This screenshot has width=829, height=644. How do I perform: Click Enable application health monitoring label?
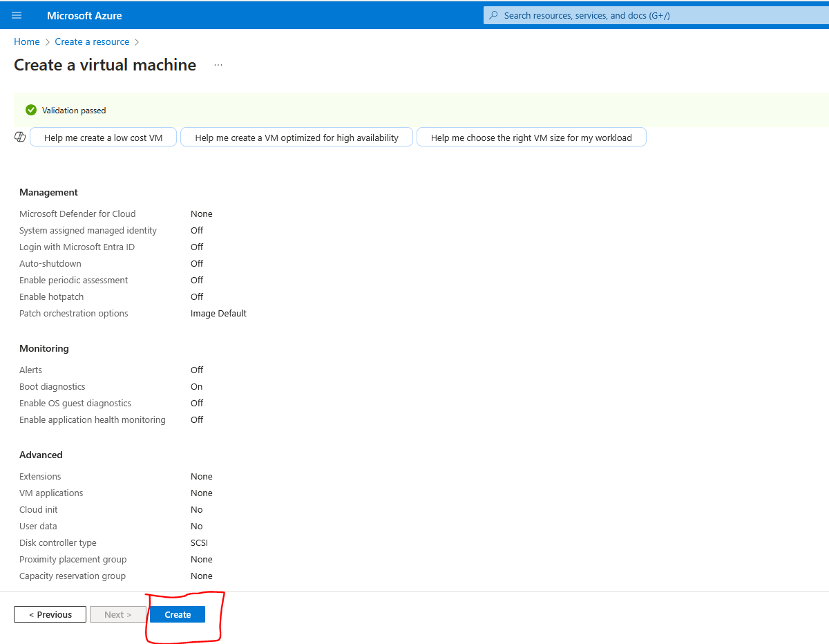click(93, 419)
